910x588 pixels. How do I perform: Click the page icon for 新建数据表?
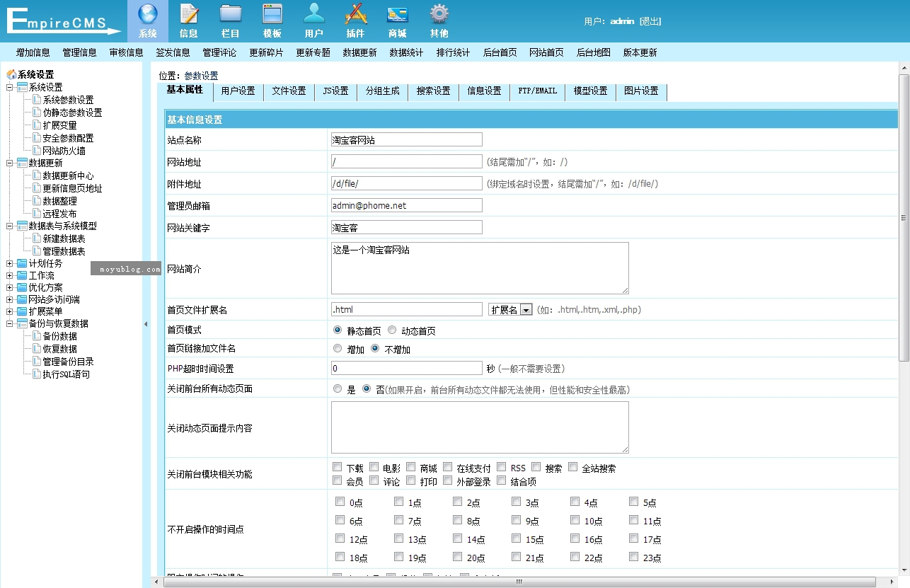(37, 238)
